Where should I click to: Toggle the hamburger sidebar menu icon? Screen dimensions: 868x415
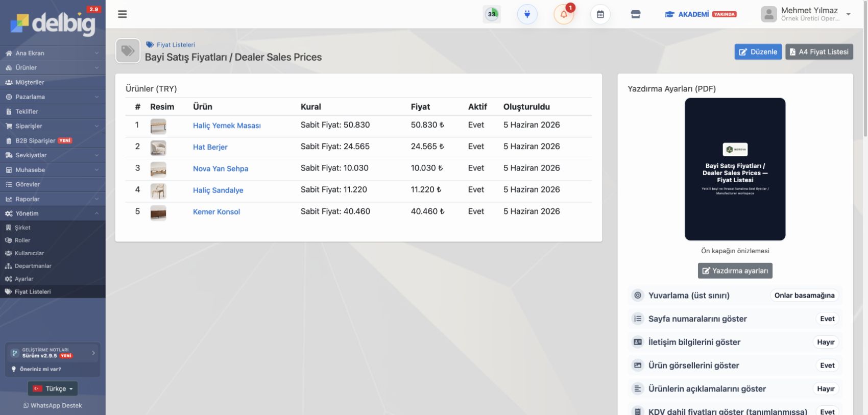122,14
